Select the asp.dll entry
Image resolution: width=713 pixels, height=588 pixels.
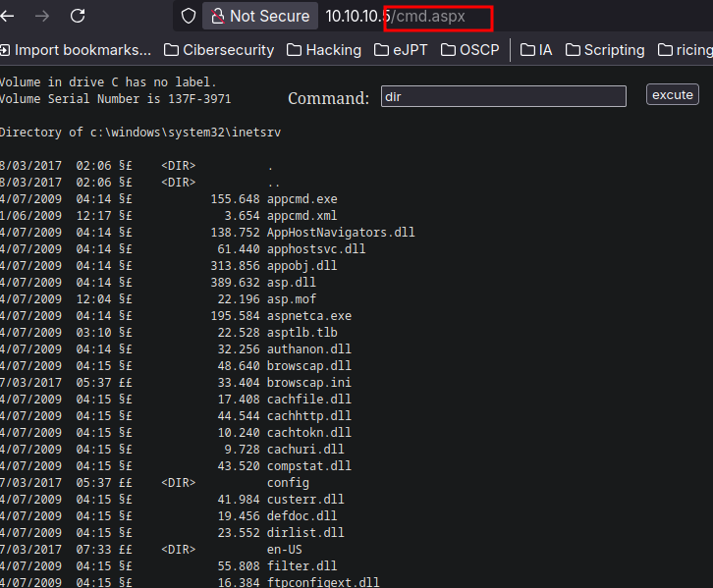pos(292,283)
